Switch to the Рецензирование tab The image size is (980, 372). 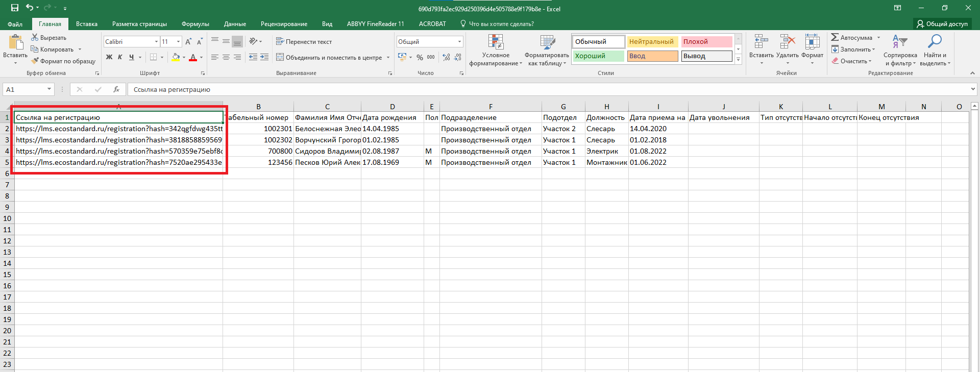pos(284,24)
